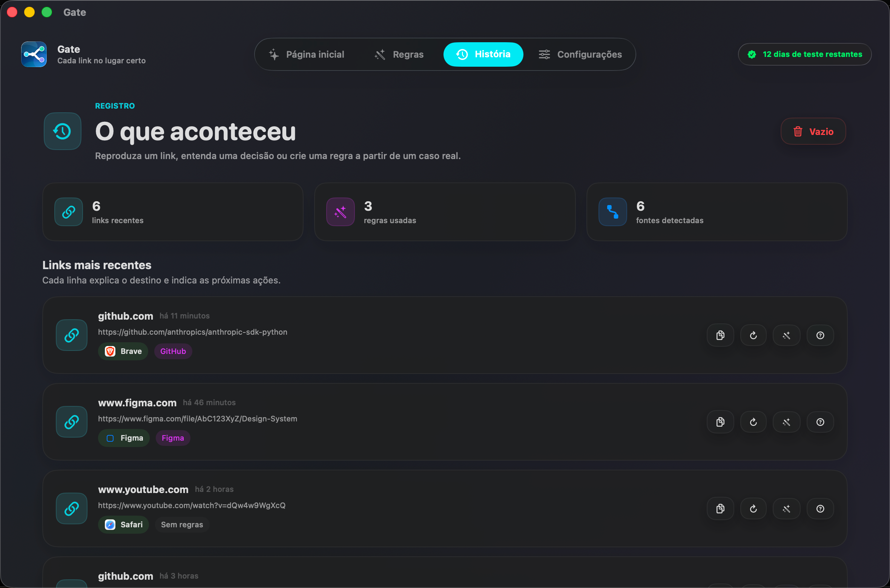Click the Sem regras tag

182,525
